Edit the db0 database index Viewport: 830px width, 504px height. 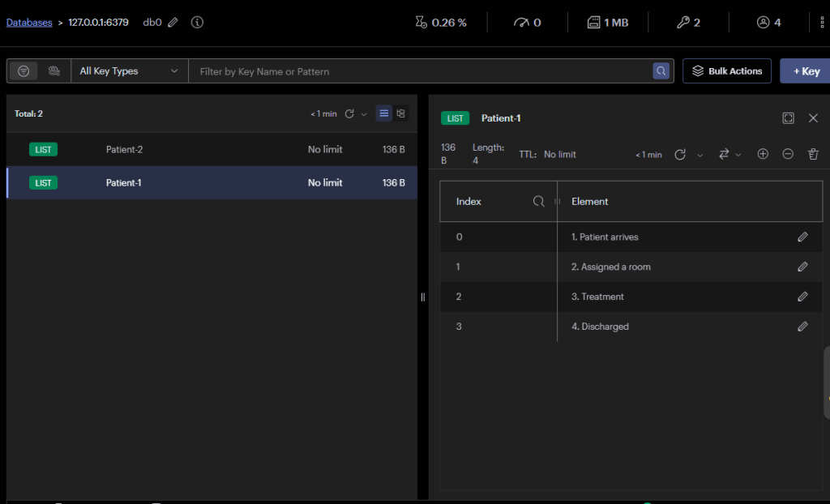tap(173, 23)
